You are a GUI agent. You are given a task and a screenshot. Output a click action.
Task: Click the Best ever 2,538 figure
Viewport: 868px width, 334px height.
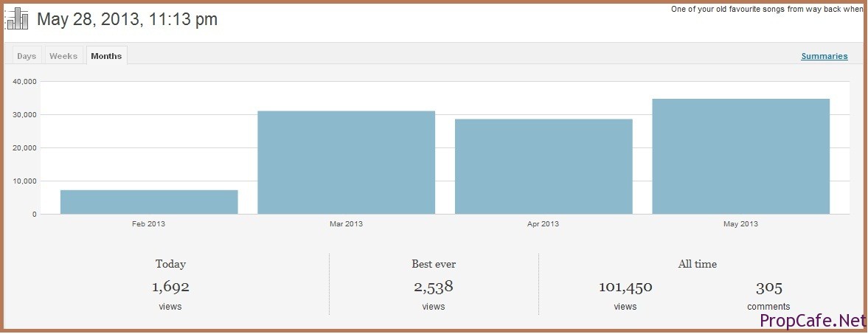(x=433, y=287)
